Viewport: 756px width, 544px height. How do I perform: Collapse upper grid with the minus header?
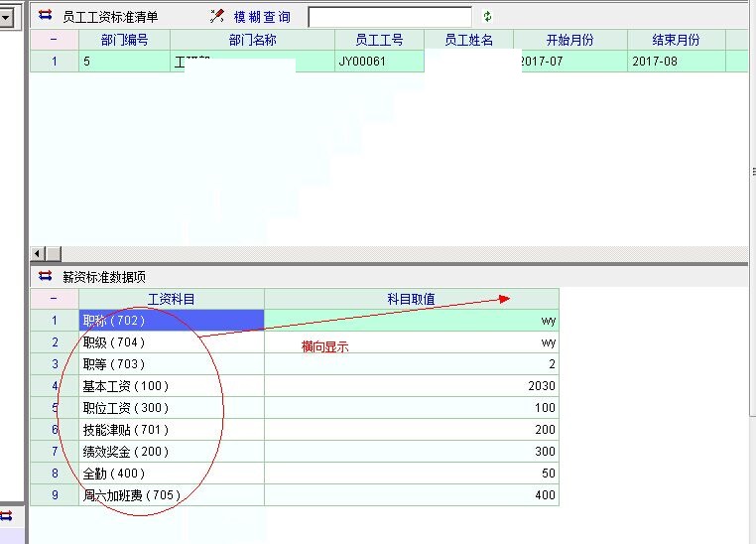click(54, 40)
